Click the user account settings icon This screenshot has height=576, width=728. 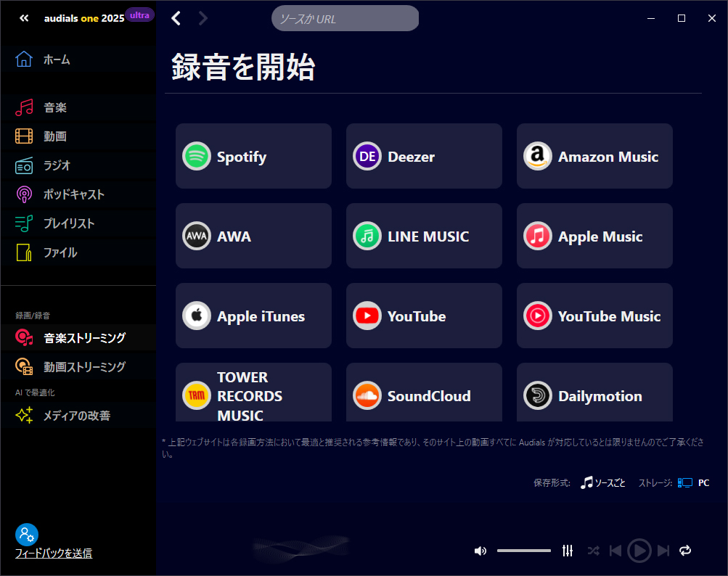click(x=26, y=535)
